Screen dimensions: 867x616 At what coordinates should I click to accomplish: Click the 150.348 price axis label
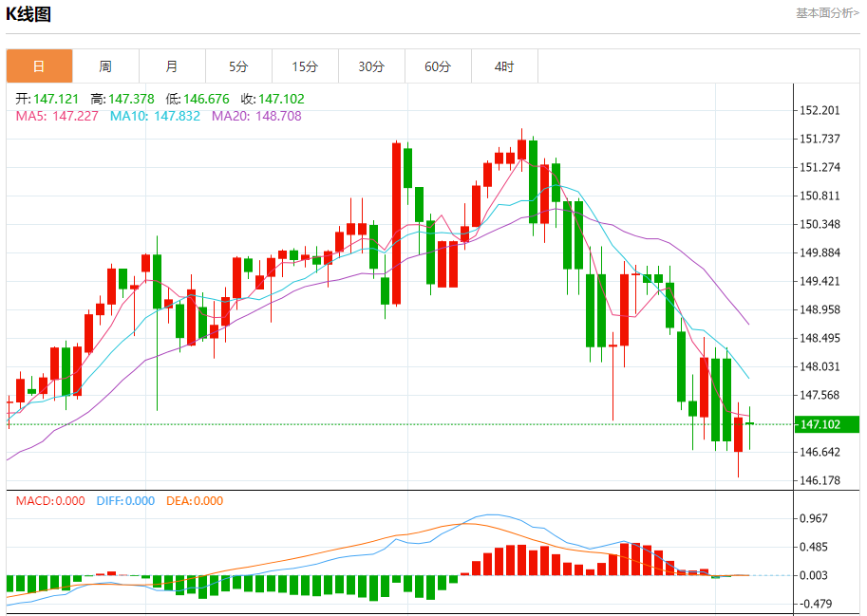(x=820, y=224)
